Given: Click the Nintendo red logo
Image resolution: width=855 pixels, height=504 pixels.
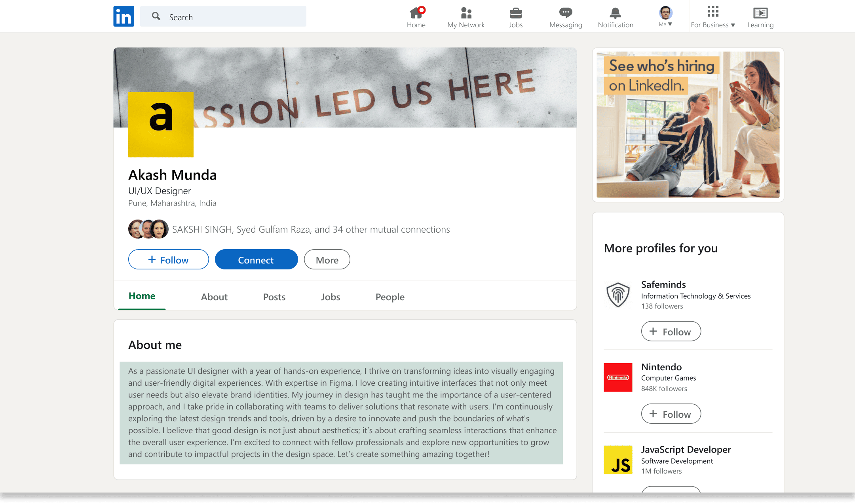Looking at the screenshot, I should [x=618, y=377].
